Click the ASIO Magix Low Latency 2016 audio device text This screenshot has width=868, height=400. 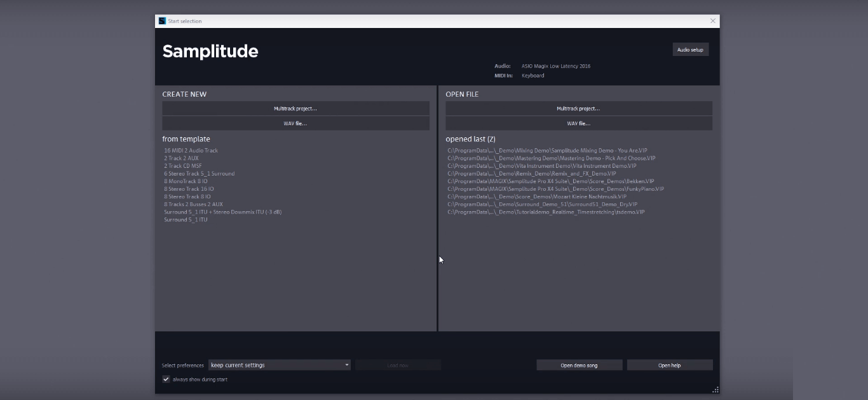click(x=556, y=66)
